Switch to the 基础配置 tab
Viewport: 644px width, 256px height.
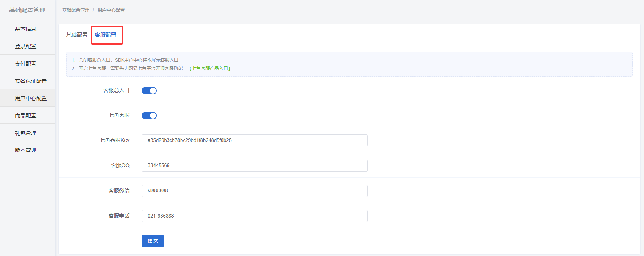click(77, 35)
